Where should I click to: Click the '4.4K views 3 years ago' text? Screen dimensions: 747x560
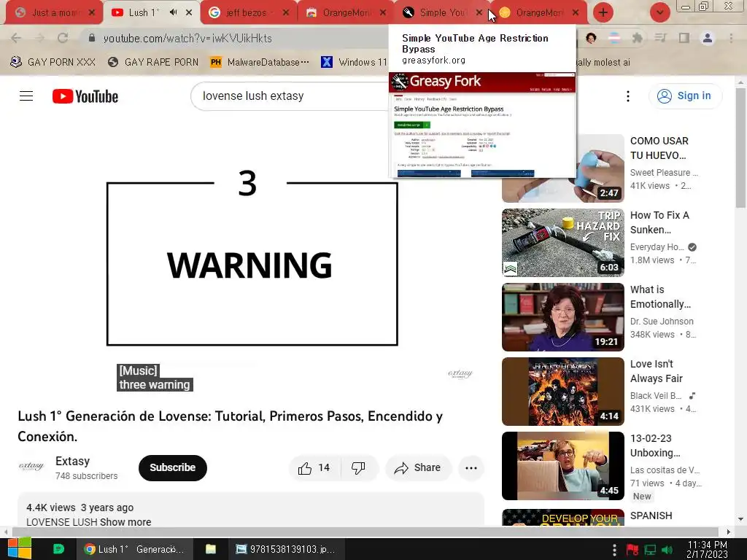tap(80, 507)
